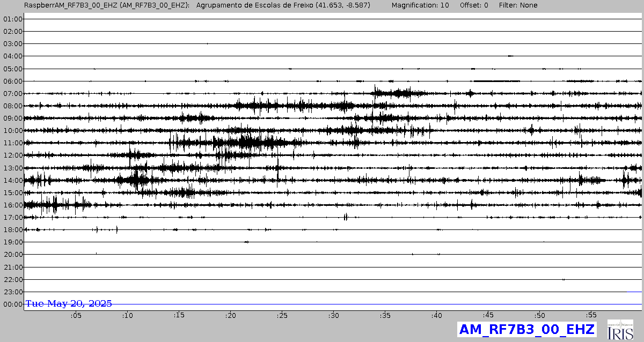
Task: Select the 15:00 hour label
Action: (12, 192)
